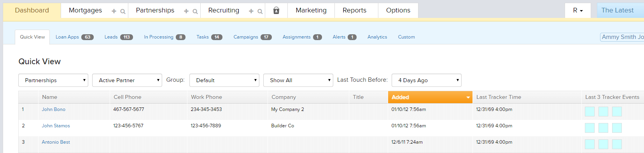The width and height of the screenshot is (644, 153).
Task: Switch to In Processing sub-tab
Action: point(164,37)
